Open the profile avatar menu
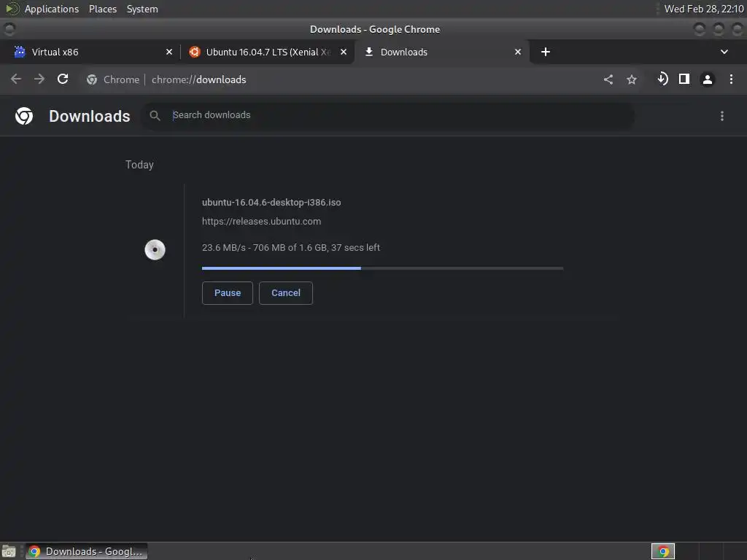Screen dimensions: 747x560 [x=708, y=79]
